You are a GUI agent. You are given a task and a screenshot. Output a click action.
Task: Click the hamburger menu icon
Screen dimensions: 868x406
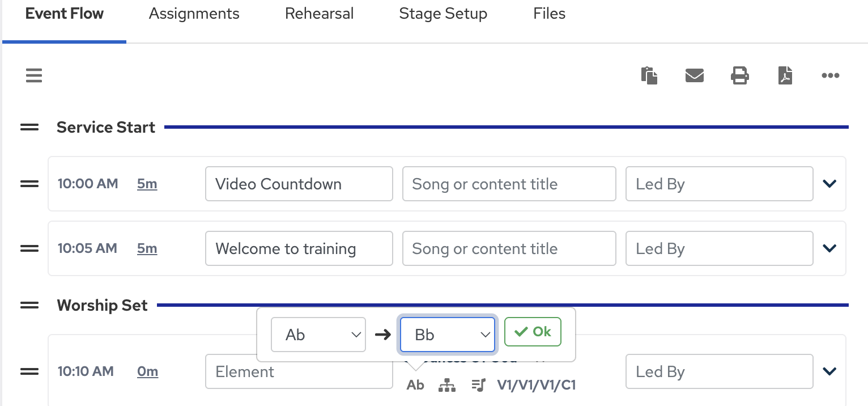coord(34,75)
